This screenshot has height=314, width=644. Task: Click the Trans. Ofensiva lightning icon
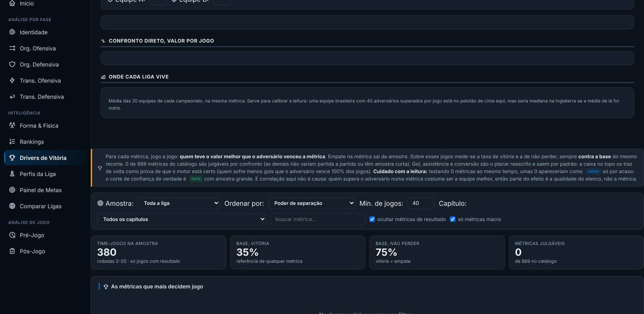pyautogui.click(x=12, y=81)
